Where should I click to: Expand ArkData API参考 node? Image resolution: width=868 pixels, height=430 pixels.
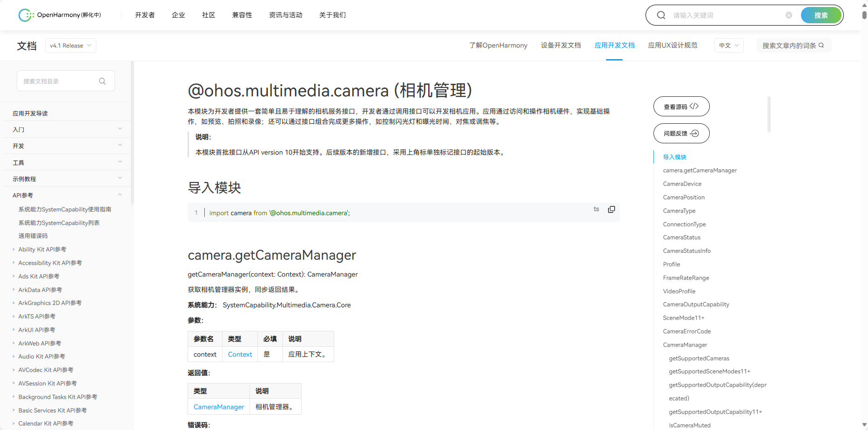(13, 290)
